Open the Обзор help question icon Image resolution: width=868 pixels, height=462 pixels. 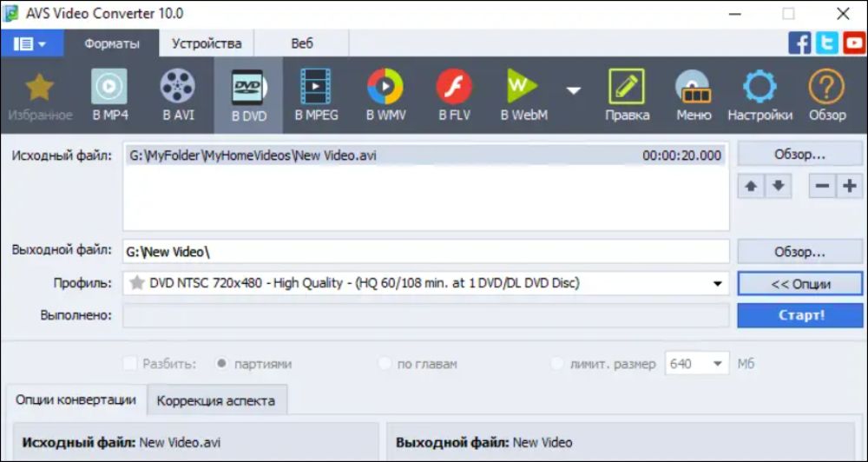tap(826, 87)
